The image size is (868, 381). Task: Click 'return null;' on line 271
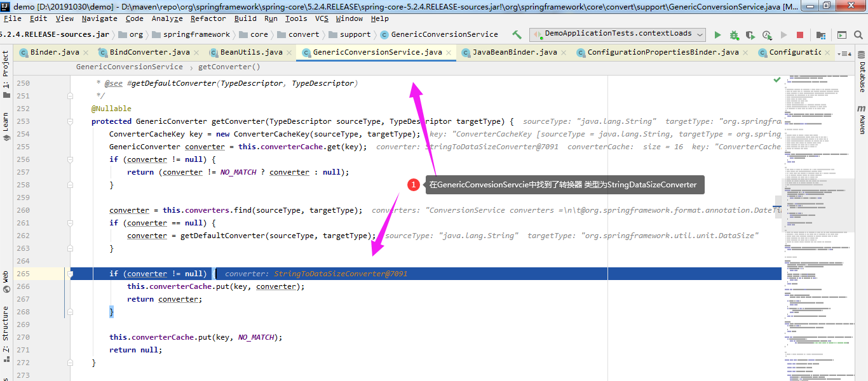click(x=136, y=350)
